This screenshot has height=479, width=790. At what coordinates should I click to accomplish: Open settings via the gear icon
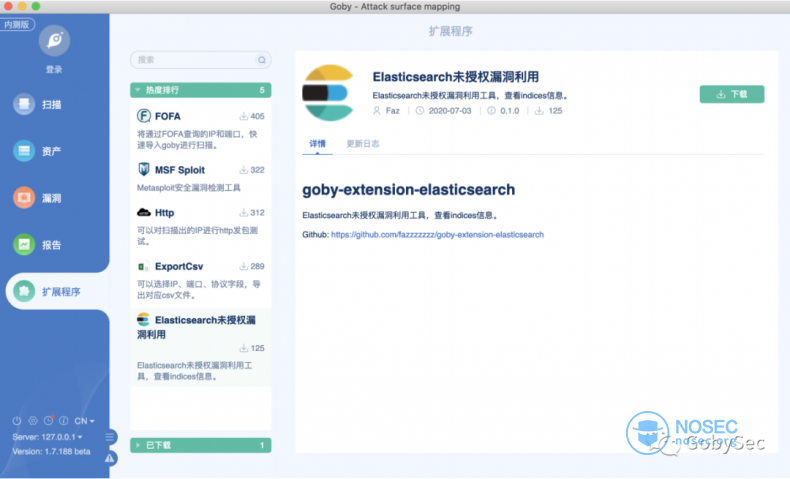point(33,421)
